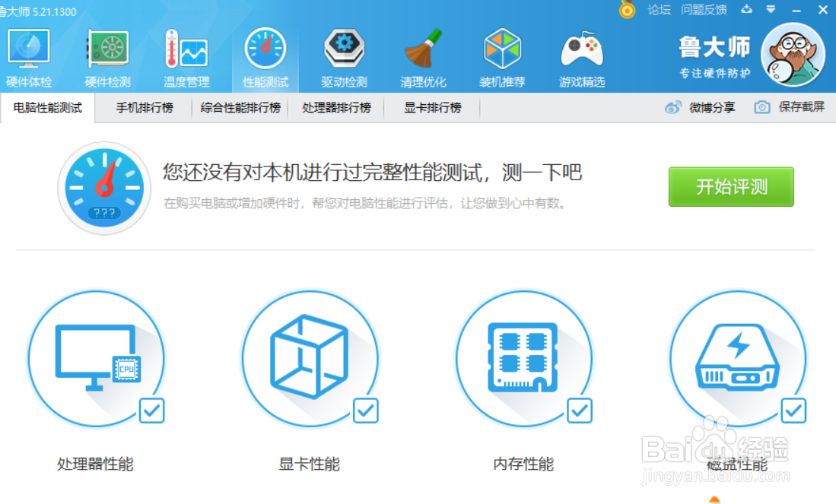Uncheck the 显卡性能 checkbox
The image size is (836, 504).
click(x=366, y=410)
